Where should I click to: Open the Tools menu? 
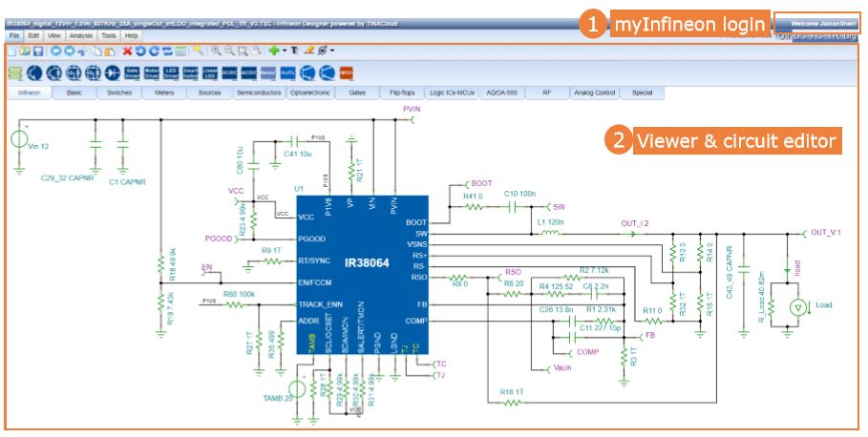[x=109, y=35]
